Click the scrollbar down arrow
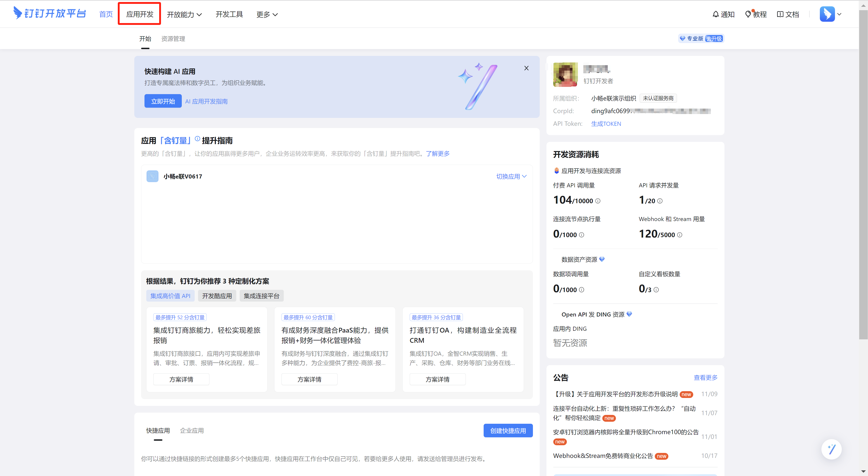868x476 pixels. click(x=863, y=471)
